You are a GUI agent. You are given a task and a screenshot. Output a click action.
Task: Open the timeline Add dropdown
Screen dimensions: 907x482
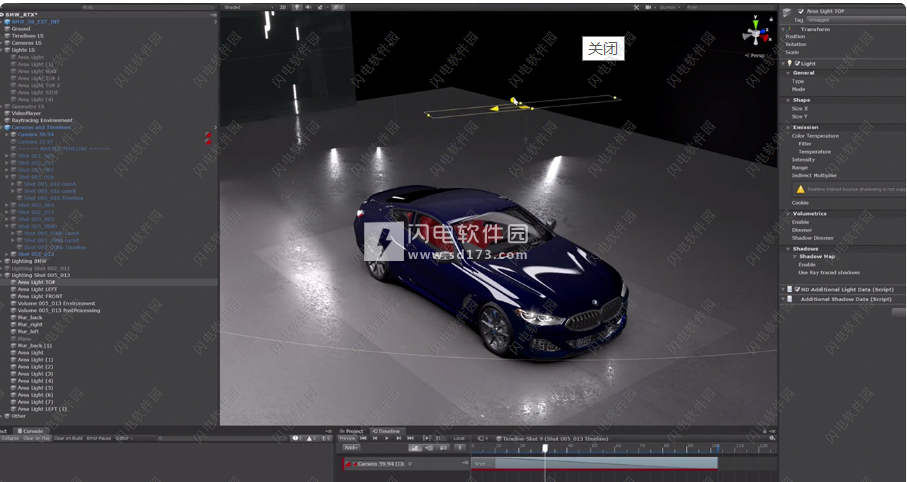tap(351, 447)
